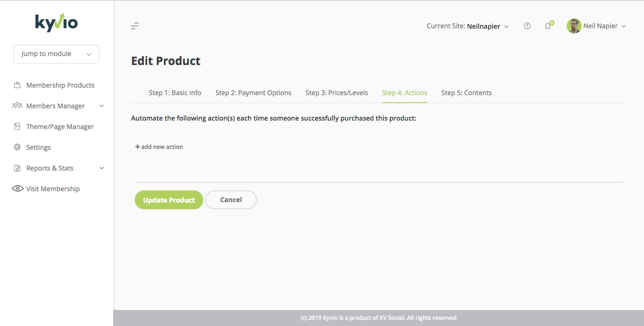Open the notifications bell icon
The width and height of the screenshot is (644, 326).
[x=548, y=26]
